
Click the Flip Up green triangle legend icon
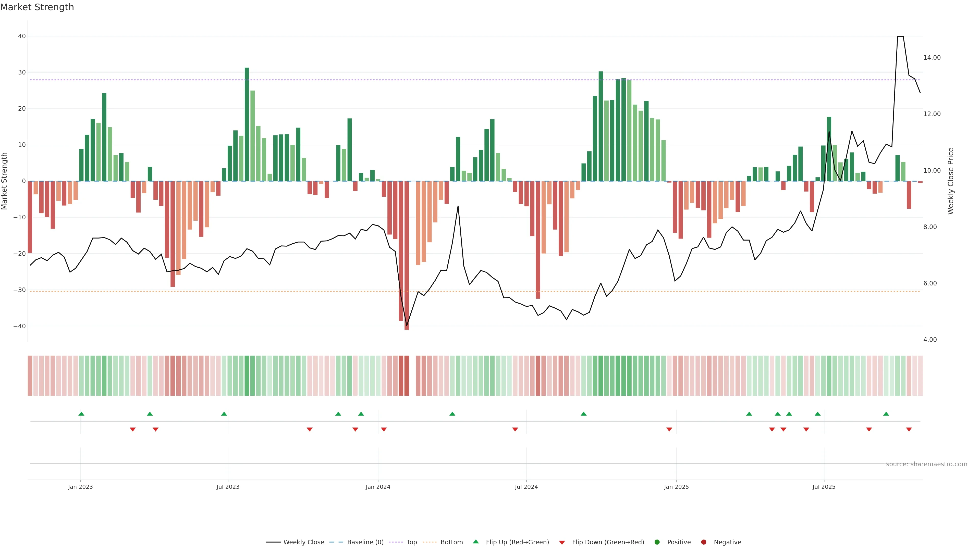[x=475, y=542]
